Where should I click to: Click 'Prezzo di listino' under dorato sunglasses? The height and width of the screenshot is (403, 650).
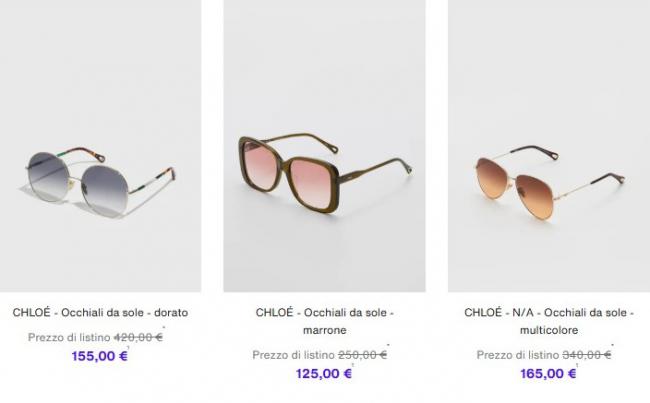tap(69, 337)
